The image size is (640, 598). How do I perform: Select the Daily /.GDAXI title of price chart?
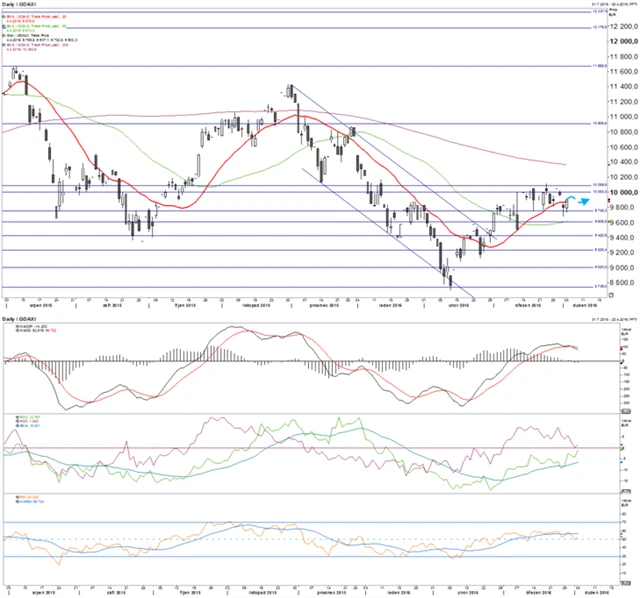(x=19, y=4)
